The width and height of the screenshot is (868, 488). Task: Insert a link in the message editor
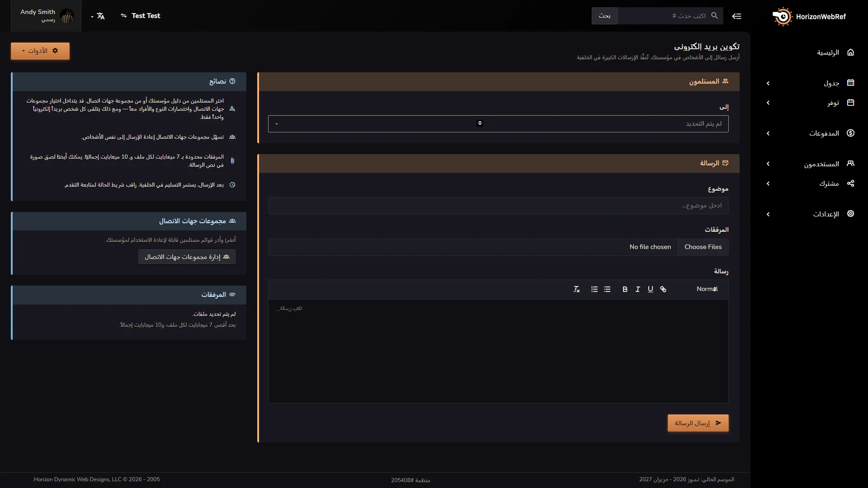click(x=663, y=289)
